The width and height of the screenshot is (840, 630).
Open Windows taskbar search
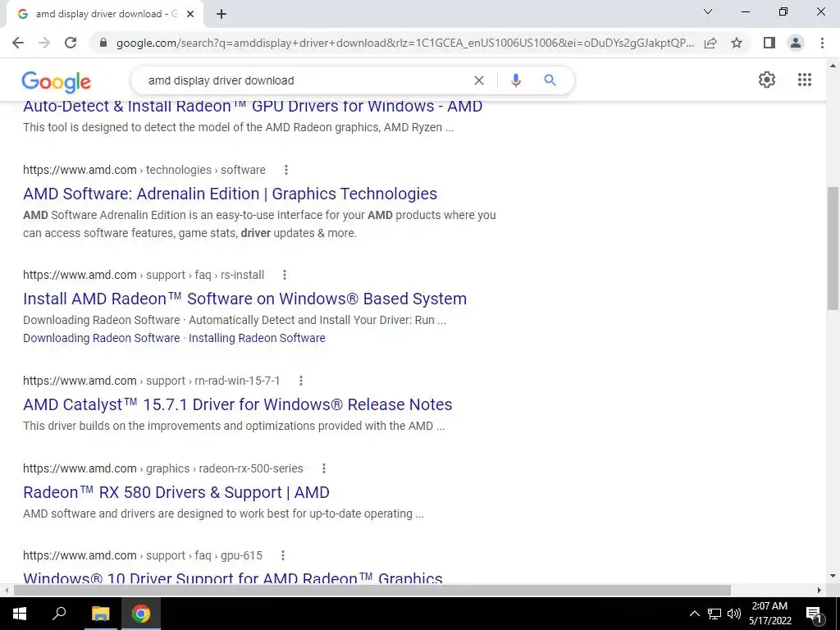[x=59, y=614]
